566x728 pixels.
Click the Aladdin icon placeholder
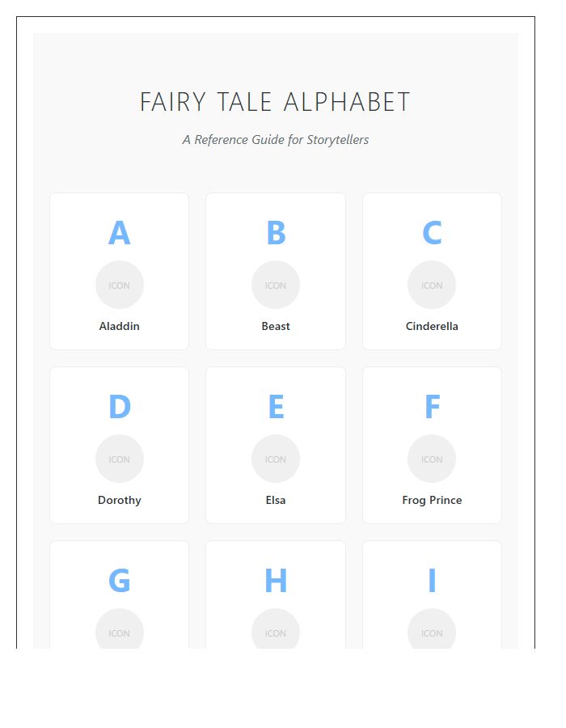[120, 285]
